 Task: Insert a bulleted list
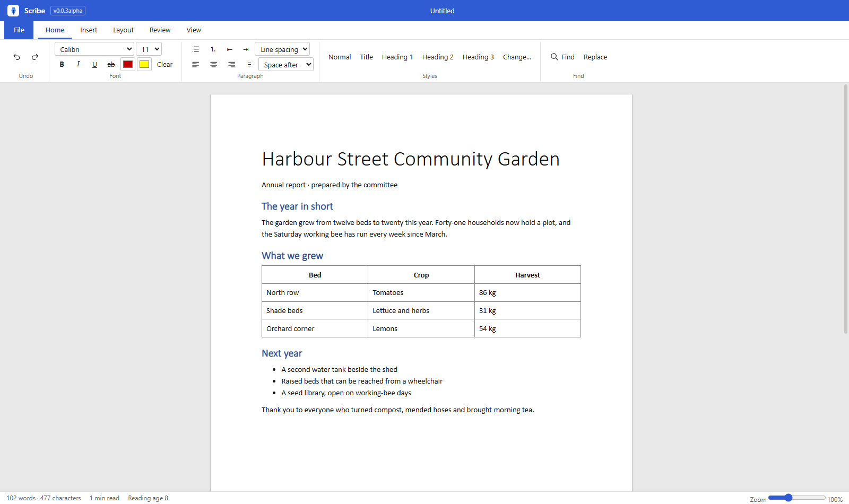point(196,49)
